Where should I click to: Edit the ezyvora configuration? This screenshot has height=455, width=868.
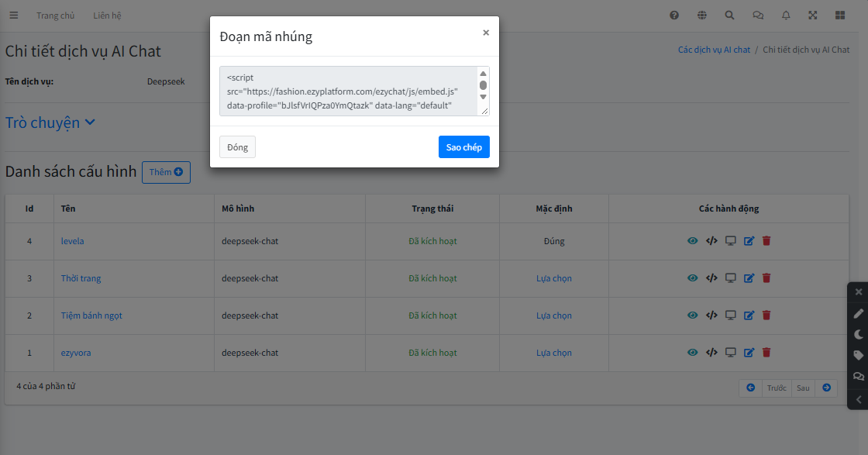point(749,353)
